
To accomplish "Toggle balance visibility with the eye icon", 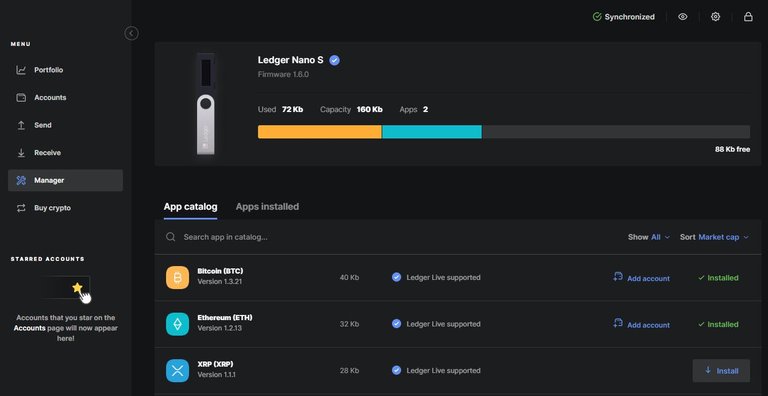I will tap(683, 17).
